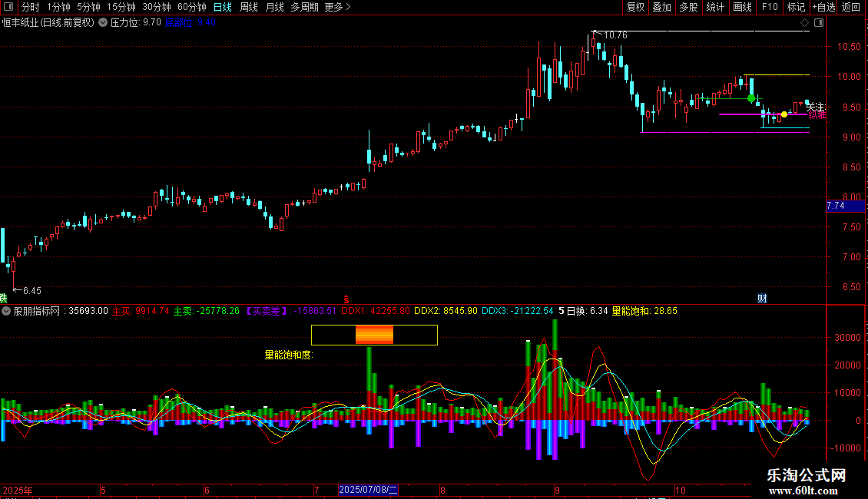Viewport: 868px width, 499px height.
Task: Click the 标记 mark button
Action: pyautogui.click(x=796, y=7)
